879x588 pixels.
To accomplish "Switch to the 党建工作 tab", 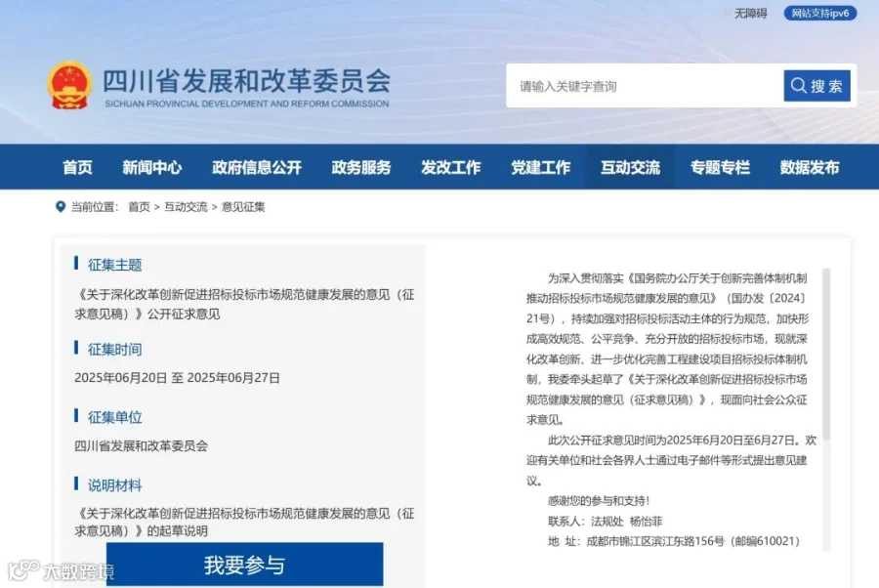I will point(540,167).
